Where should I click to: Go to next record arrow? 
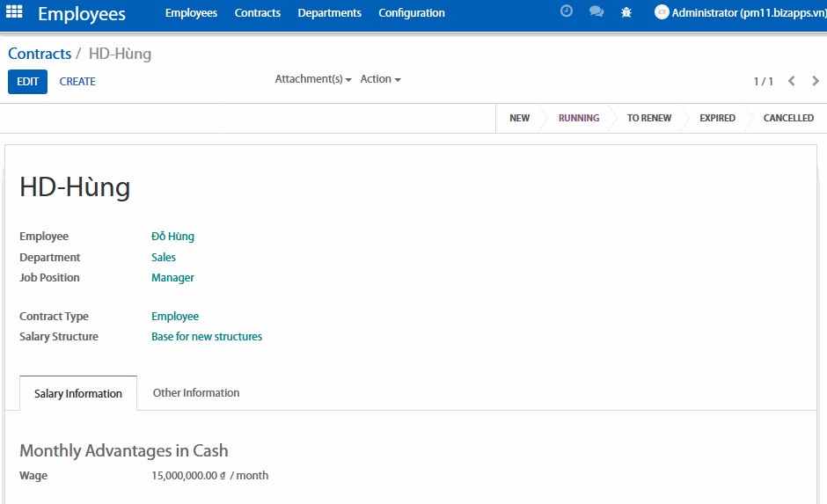(815, 81)
